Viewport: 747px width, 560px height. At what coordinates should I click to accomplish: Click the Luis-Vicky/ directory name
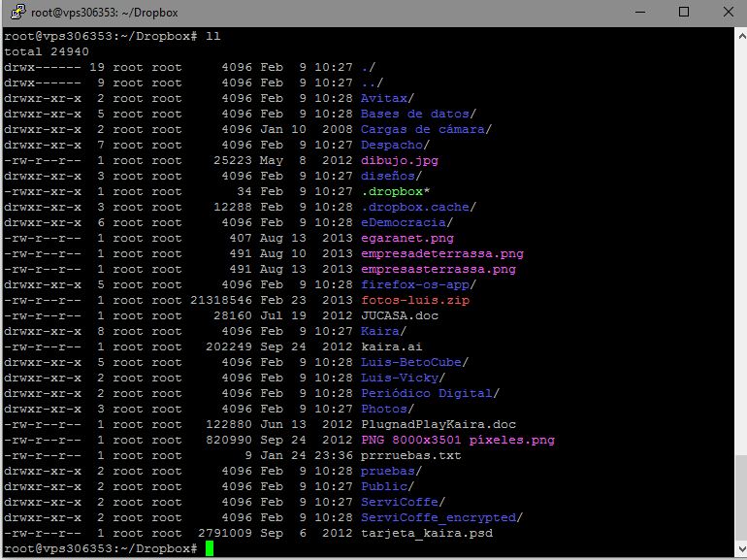(403, 378)
